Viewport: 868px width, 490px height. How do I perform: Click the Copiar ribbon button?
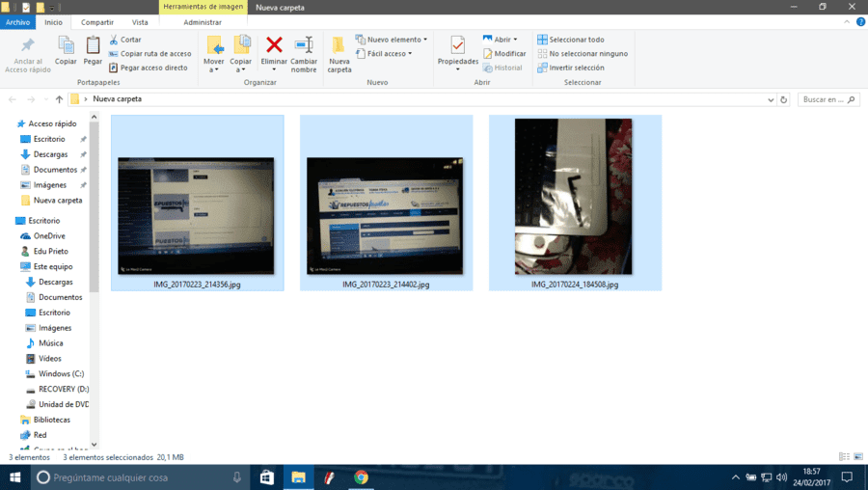(x=66, y=51)
